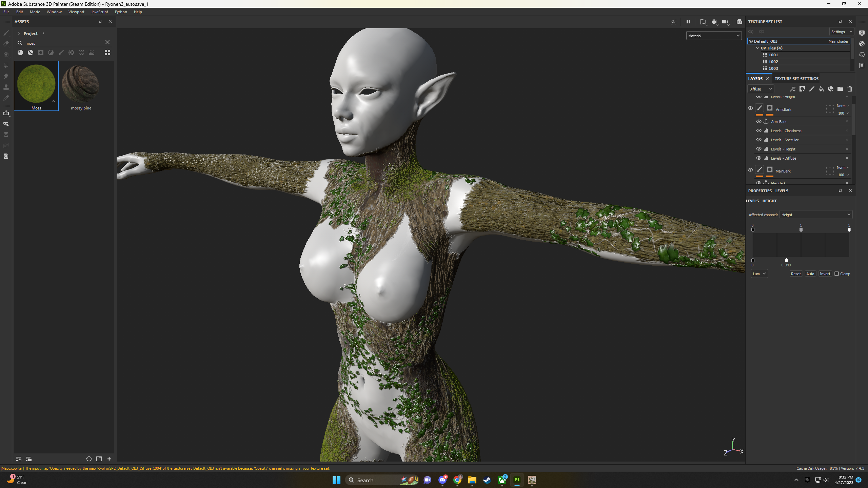Hide Levels - Diffuse effect
The width and height of the screenshot is (868, 488).
pos(759,158)
